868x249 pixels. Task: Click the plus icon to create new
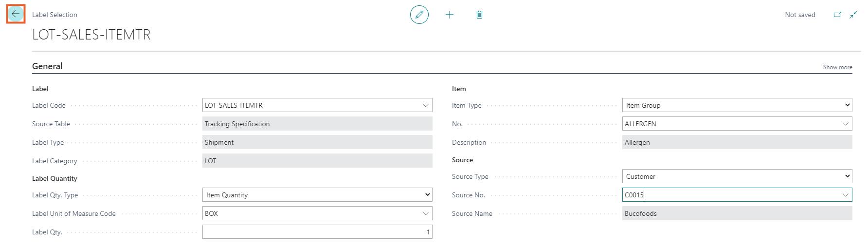tap(450, 15)
